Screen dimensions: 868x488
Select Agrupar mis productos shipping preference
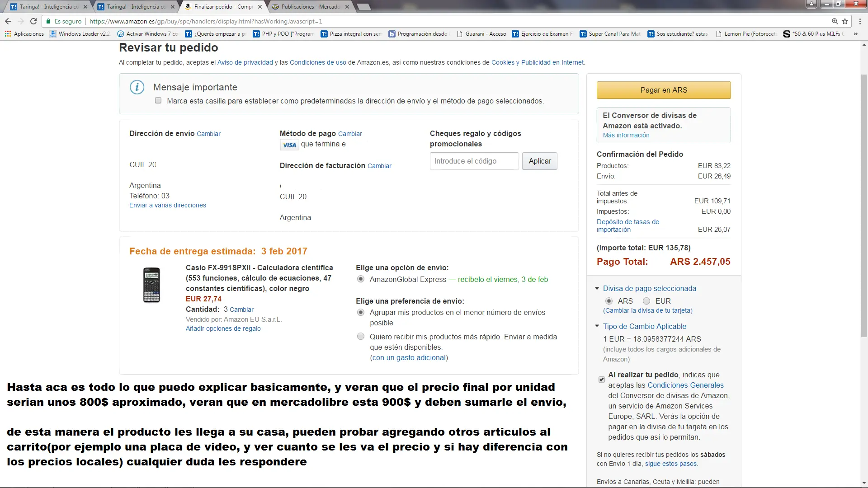coord(361,312)
